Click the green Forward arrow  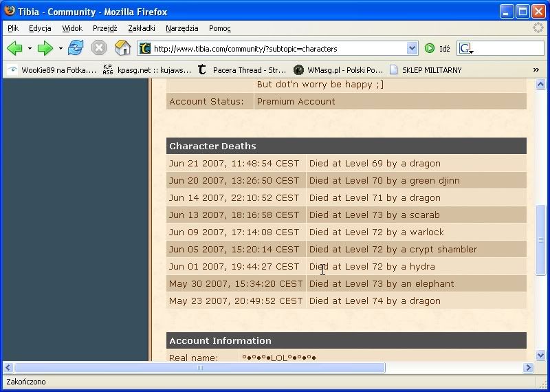pos(45,48)
